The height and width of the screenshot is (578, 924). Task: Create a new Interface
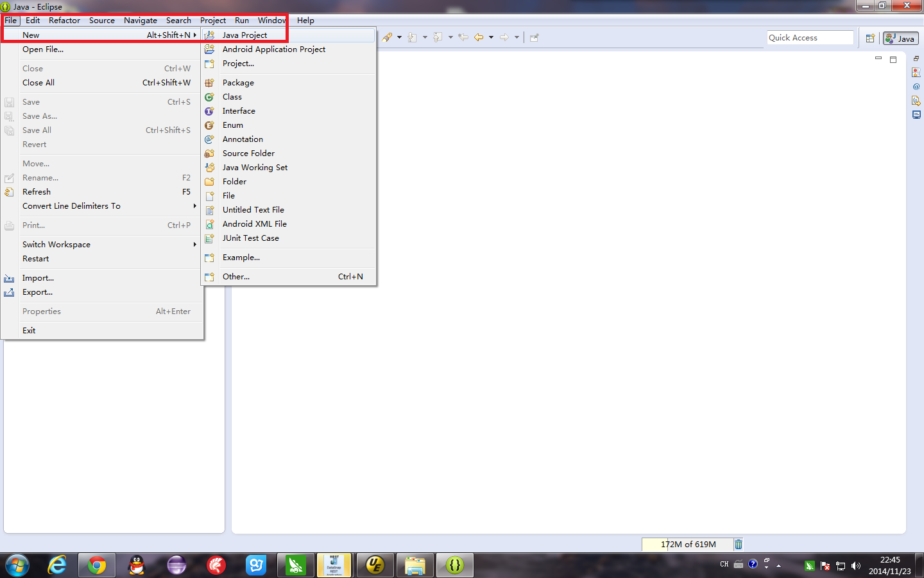(x=289, y=111)
